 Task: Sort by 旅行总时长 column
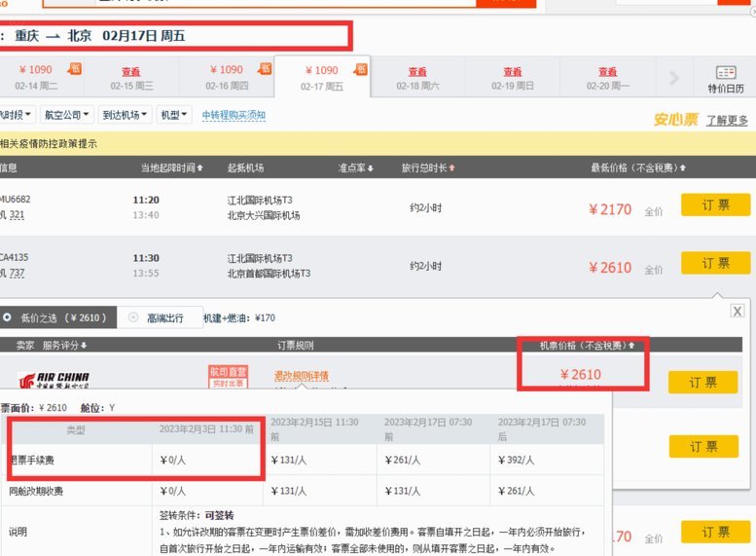pos(428,167)
